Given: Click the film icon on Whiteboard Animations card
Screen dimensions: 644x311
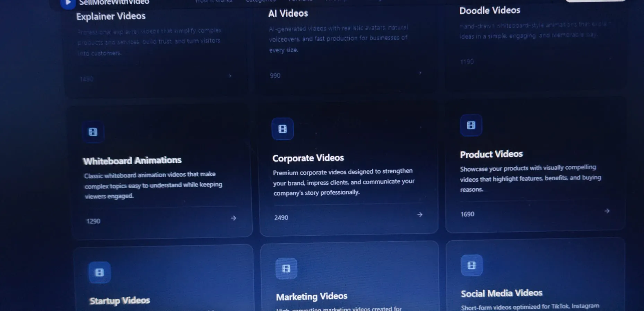Looking at the screenshot, I should click(93, 132).
